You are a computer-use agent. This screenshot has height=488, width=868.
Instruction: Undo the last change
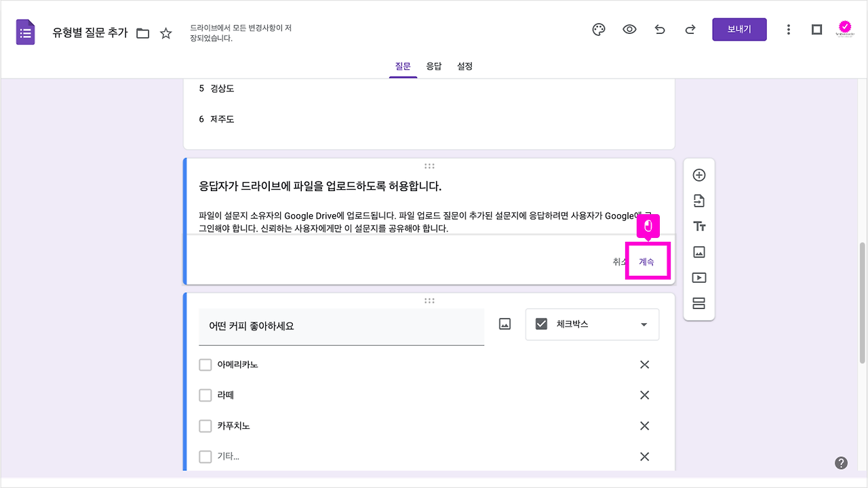[x=660, y=29]
